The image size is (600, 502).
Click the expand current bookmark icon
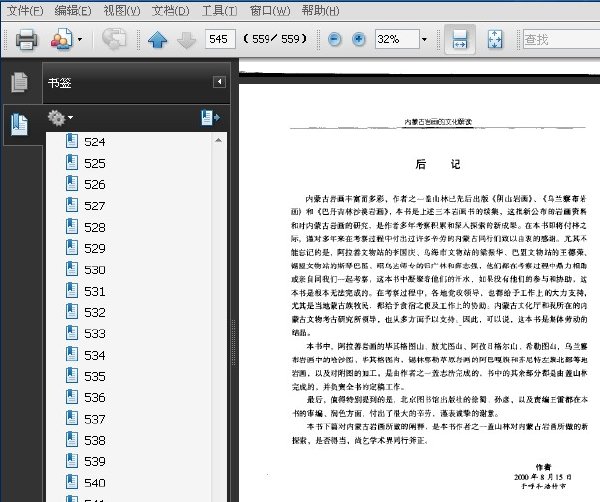click(x=210, y=118)
